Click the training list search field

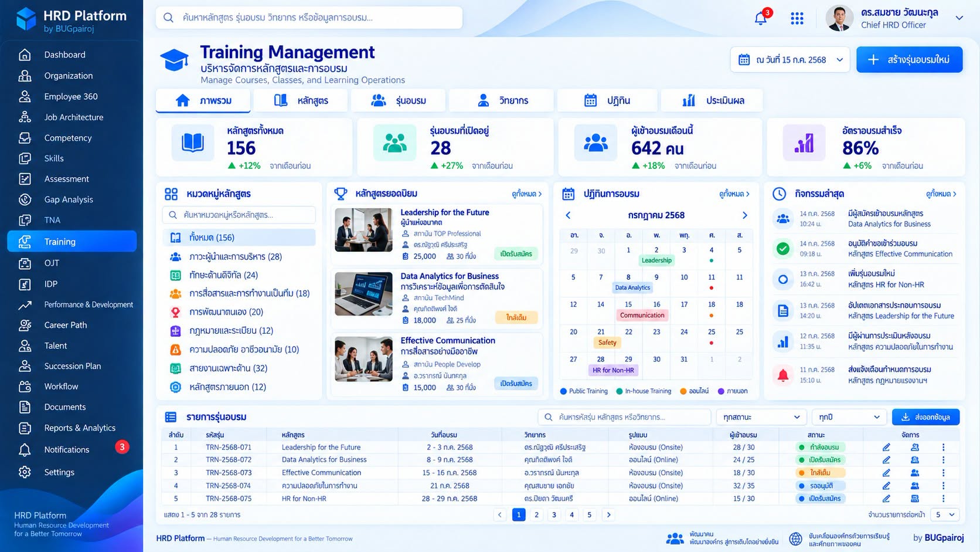click(624, 417)
